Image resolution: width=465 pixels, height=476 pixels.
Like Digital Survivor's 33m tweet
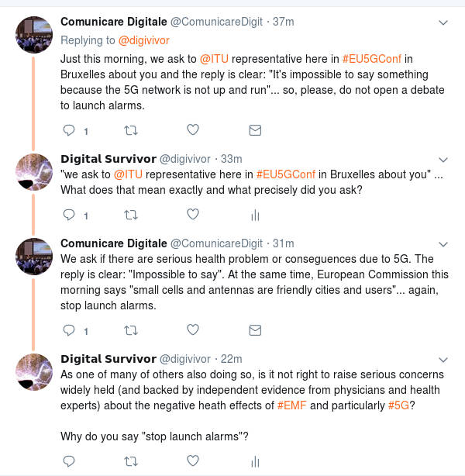coord(193,215)
